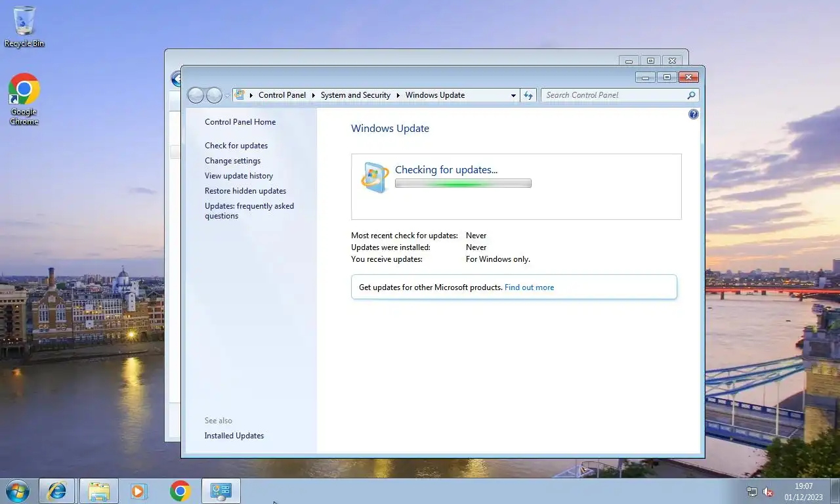
Task: Click the search magnifier icon
Action: point(691,95)
